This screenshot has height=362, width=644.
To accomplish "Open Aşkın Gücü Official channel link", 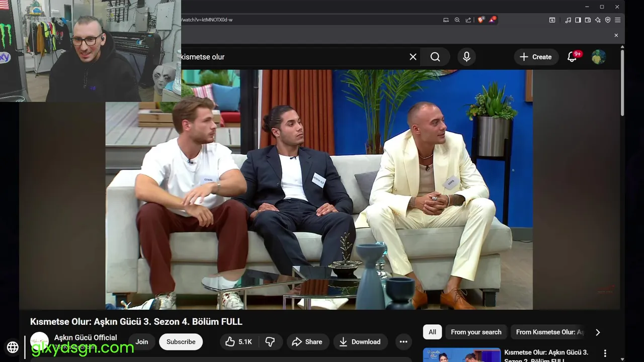I will tap(86, 337).
